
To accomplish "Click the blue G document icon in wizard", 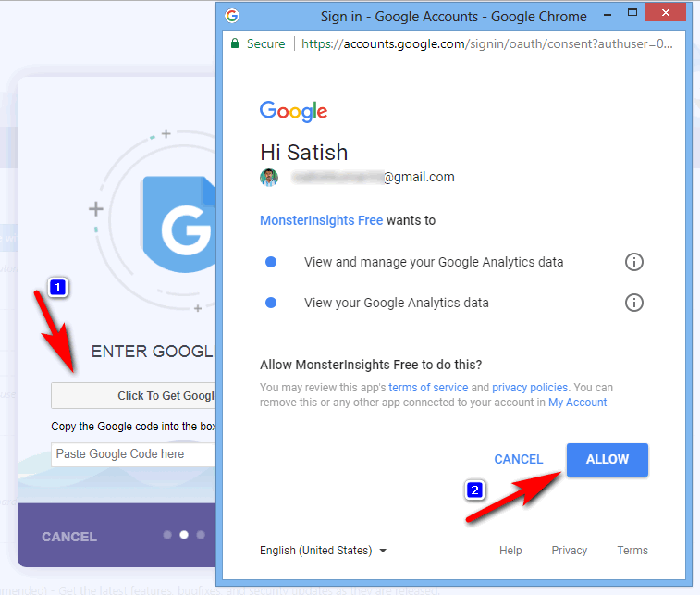I will 179,224.
